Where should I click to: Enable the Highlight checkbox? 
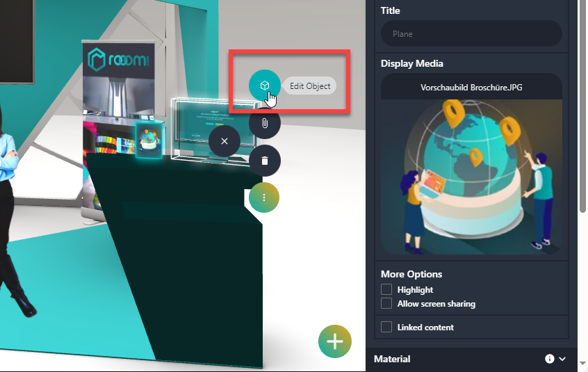click(386, 289)
